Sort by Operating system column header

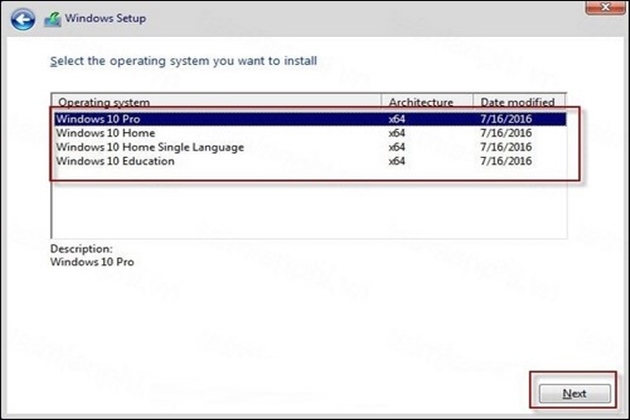[104, 102]
